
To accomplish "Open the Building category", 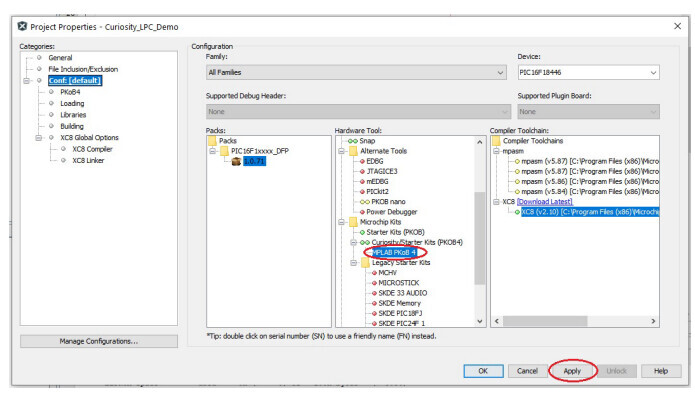I will [x=72, y=126].
